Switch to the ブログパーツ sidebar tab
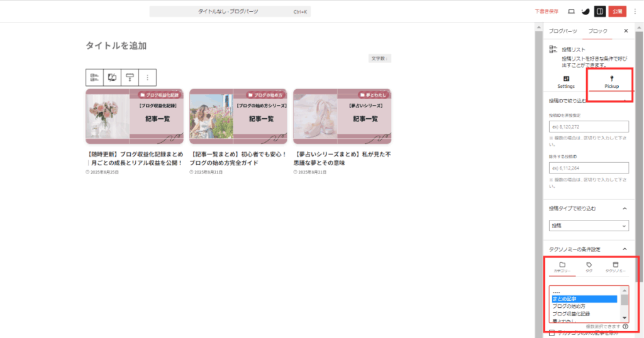 point(562,31)
